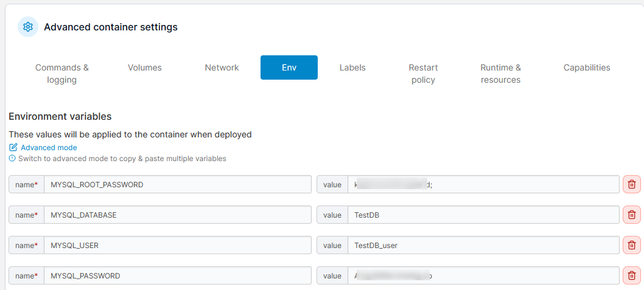Edit the MYSQL_DATABASE name field

(177, 215)
